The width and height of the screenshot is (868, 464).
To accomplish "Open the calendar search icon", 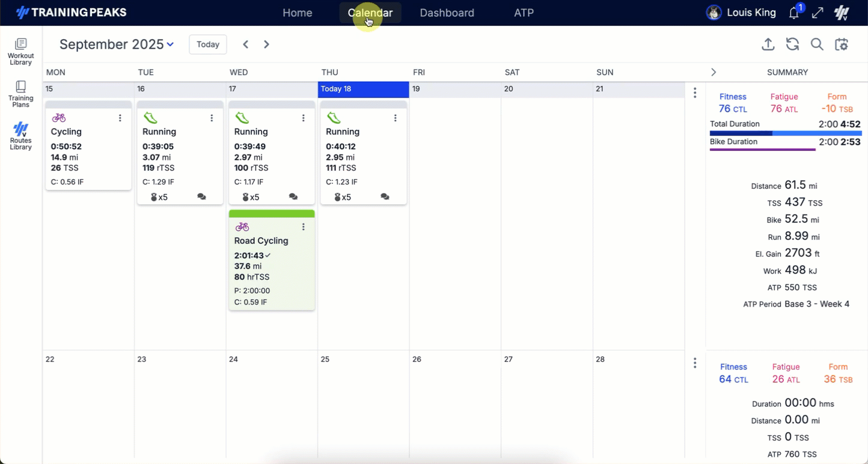I will pyautogui.click(x=816, y=44).
